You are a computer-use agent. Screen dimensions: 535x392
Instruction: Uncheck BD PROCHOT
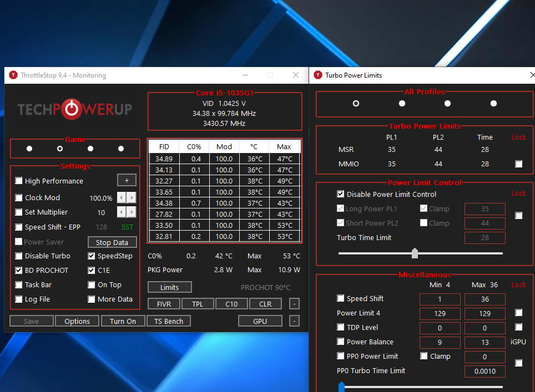19,271
